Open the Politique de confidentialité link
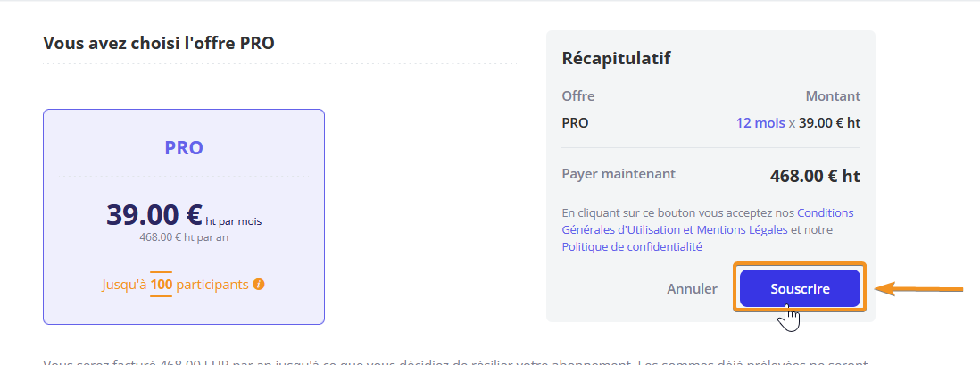Viewport: 980px width, 365px height. coord(632,246)
